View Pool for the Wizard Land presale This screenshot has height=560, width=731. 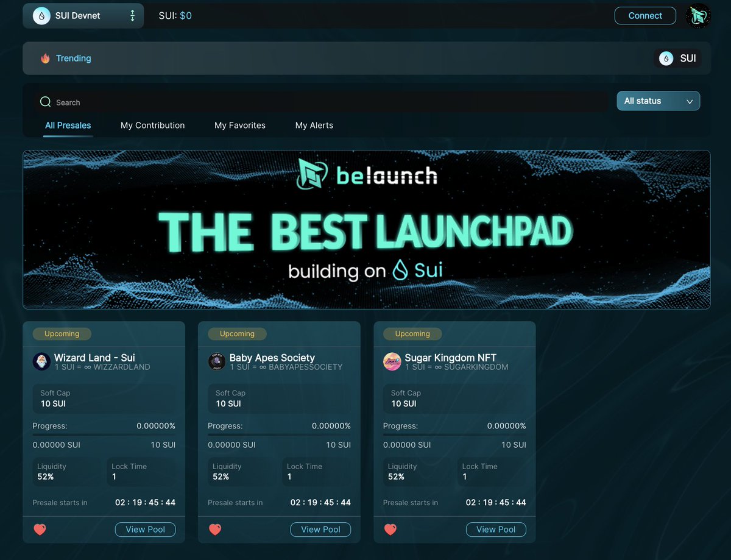(145, 530)
